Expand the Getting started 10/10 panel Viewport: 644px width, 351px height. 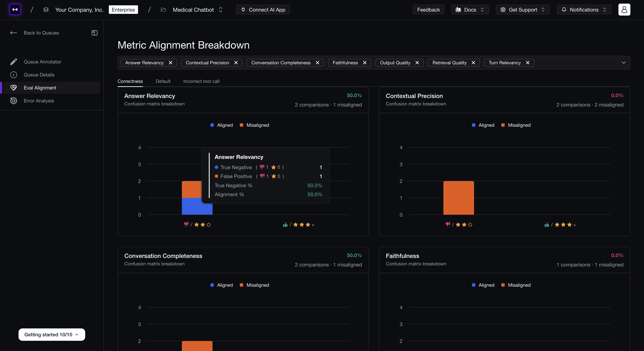click(x=52, y=335)
